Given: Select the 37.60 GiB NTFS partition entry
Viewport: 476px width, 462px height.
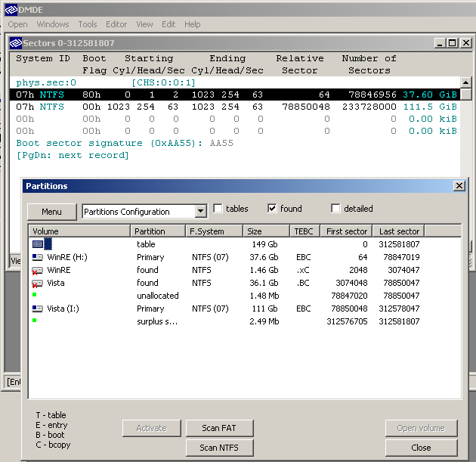Looking at the screenshot, I should tap(235, 95).
